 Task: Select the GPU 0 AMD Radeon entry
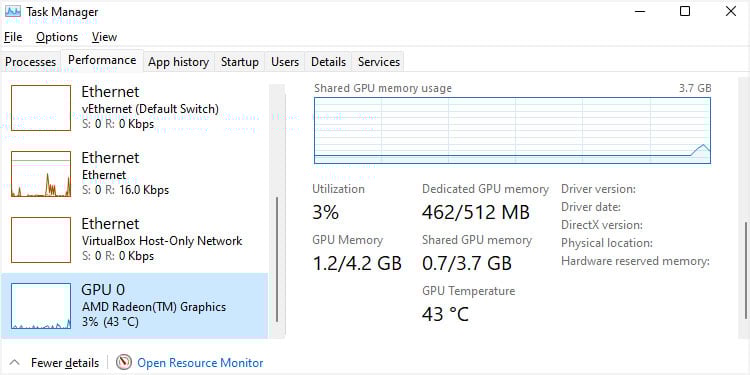[x=134, y=306]
